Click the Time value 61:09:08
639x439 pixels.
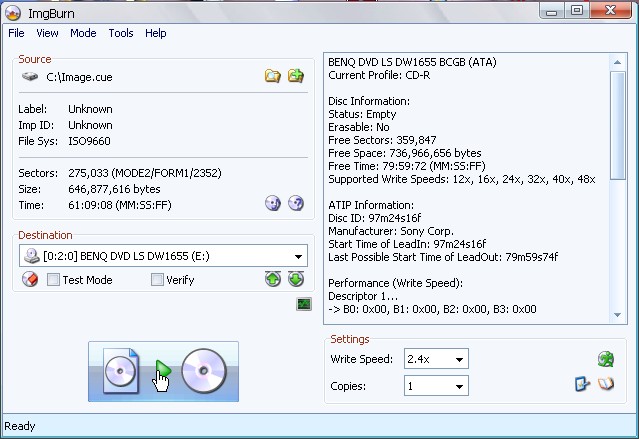[x=90, y=205]
